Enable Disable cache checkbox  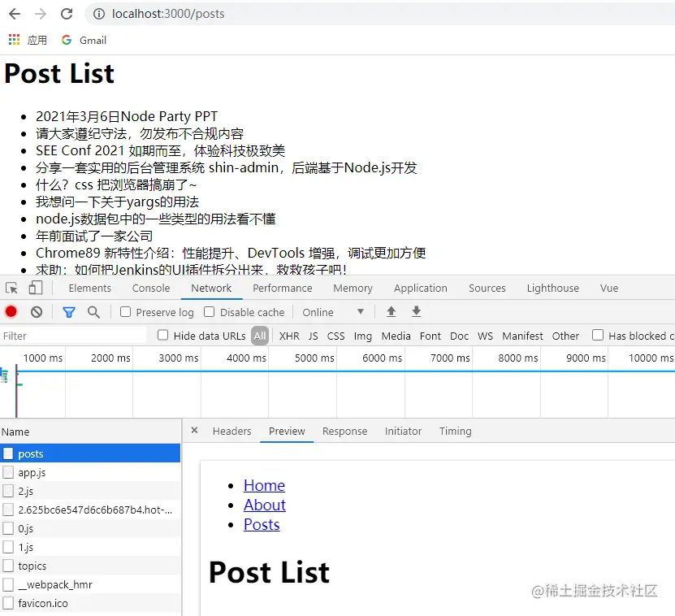(210, 311)
